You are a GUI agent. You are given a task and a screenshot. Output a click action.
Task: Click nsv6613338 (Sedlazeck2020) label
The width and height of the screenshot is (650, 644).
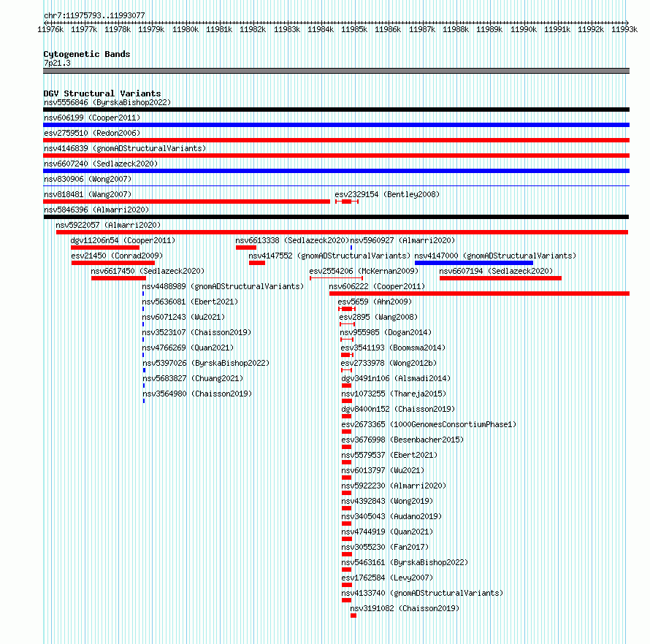[x=292, y=240]
